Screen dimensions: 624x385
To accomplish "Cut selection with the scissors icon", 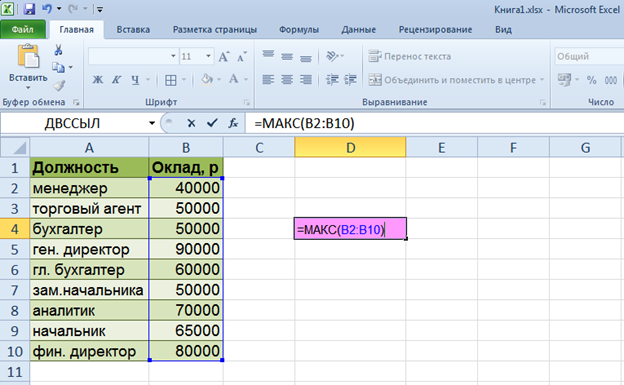I will tap(58, 50).
